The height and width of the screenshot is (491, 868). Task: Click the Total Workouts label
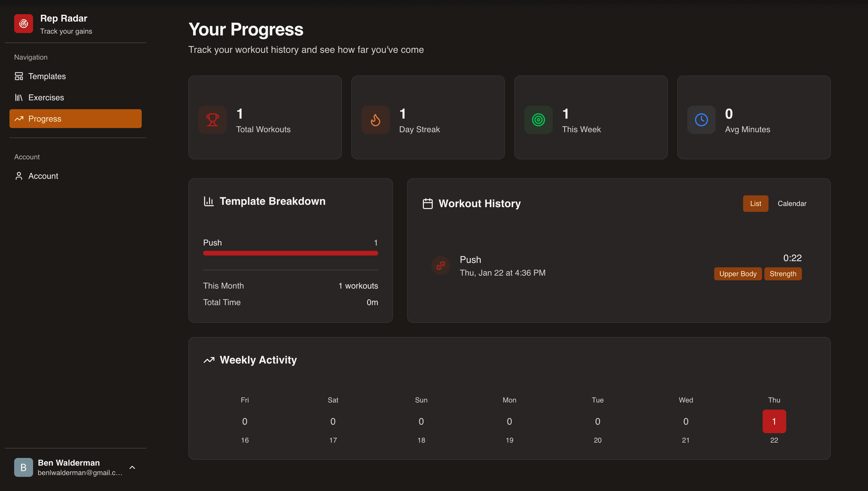(263, 130)
